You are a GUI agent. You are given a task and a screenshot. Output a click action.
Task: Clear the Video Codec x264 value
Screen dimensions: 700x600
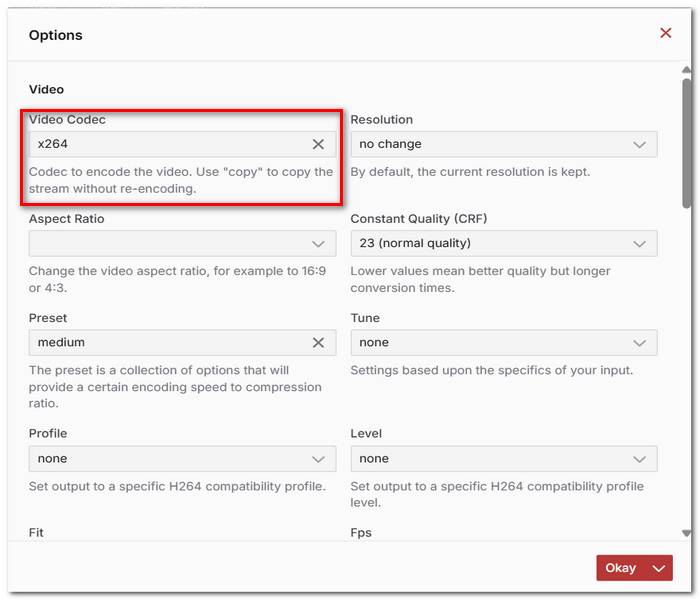[318, 144]
